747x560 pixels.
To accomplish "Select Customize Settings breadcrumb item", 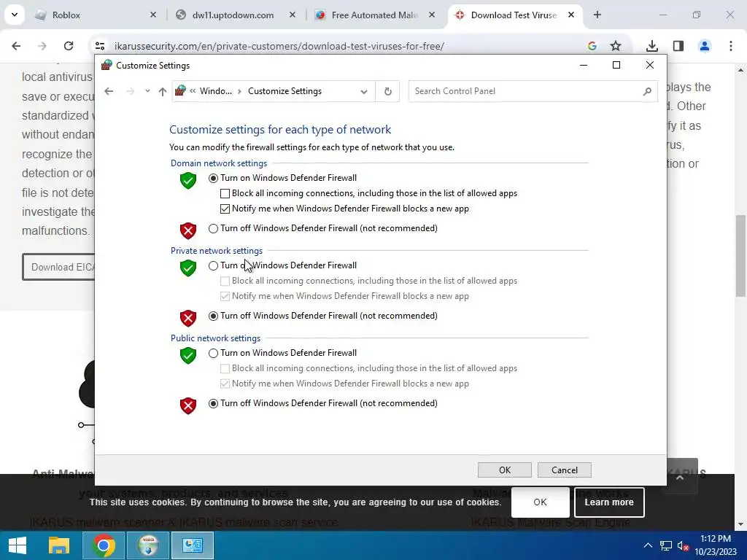I will (285, 91).
